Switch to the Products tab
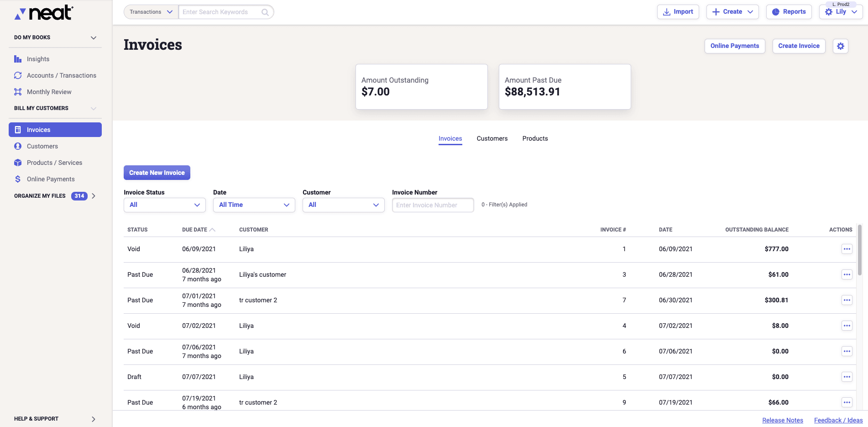The height and width of the screenshot is (427, 868). tap(535, 138)
